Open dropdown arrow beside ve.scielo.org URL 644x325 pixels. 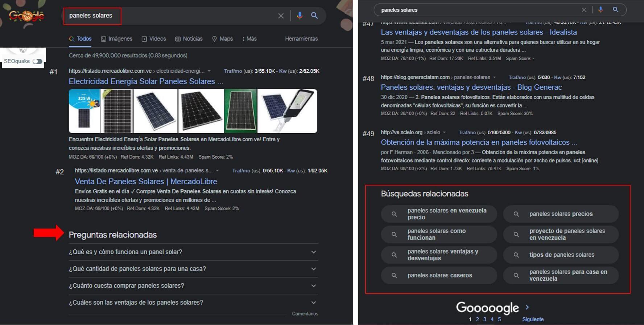pyautogui.click(x=444, y=133)
